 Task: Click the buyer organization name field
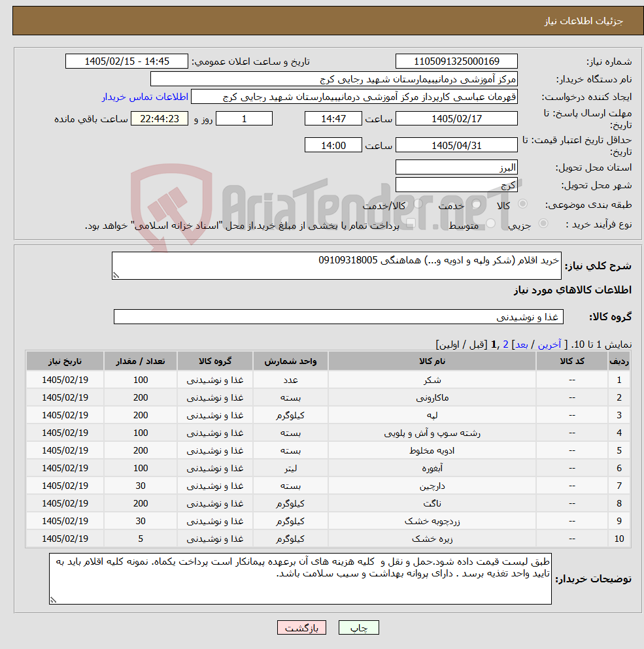pyautogui.click(x=334, y=79)
